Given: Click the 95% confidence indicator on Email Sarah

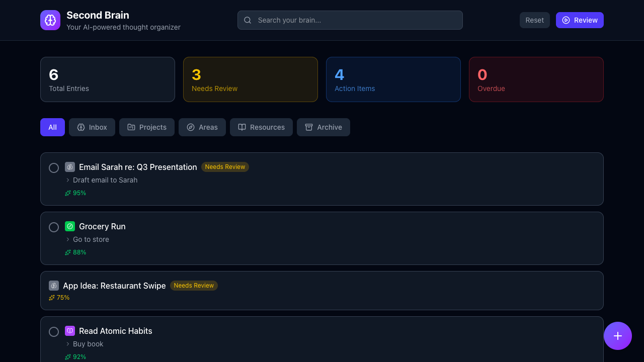Looking at the screenshot, I should point(75,193).
